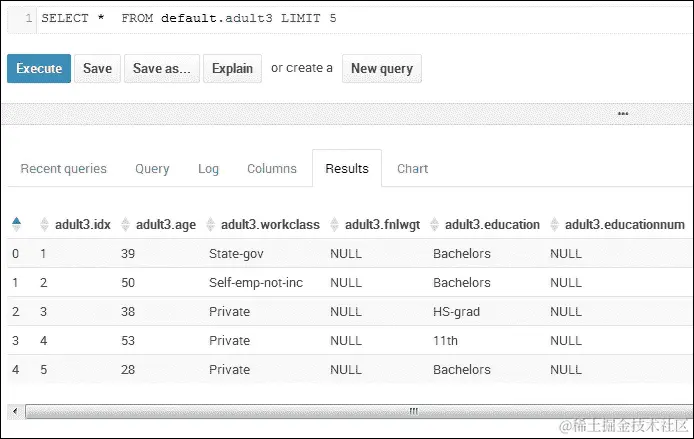Switch to the Columns tab
This screenshot has height=439, width=694.
[x=272, y=169]
